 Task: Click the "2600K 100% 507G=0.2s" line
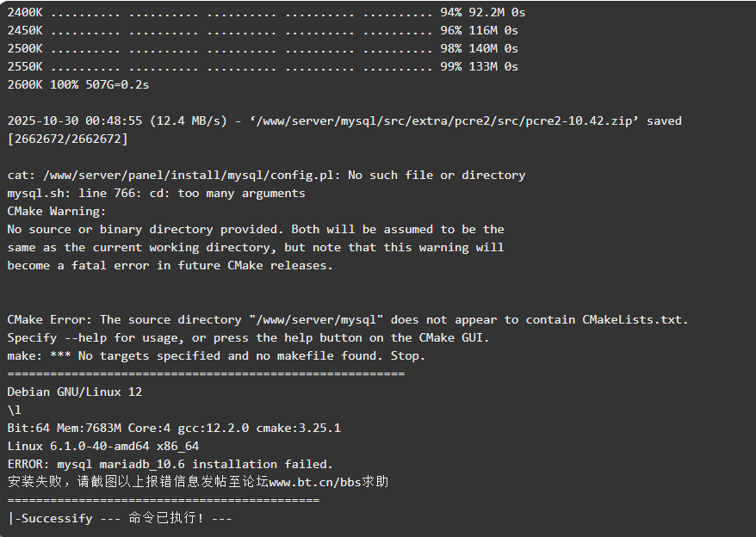78,84
